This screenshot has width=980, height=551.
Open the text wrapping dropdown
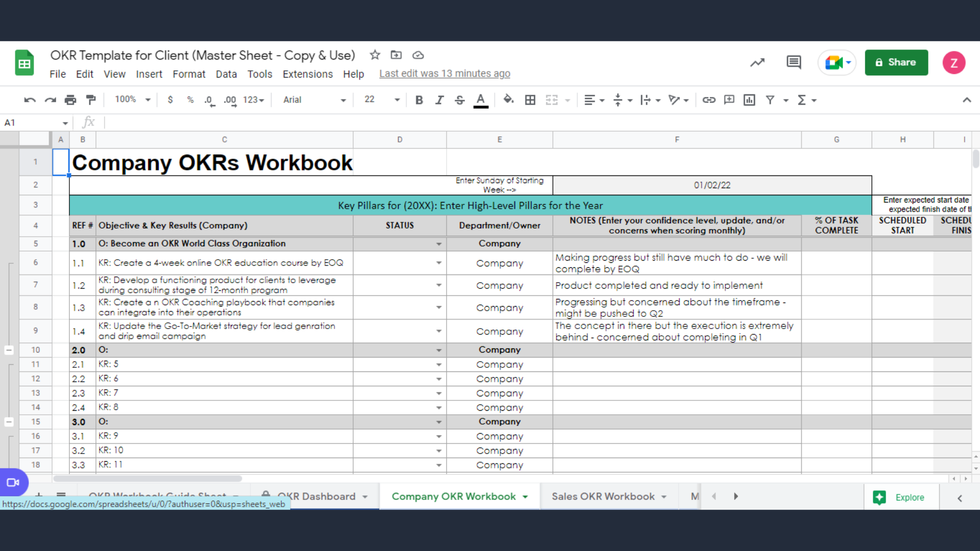(651, 100)
